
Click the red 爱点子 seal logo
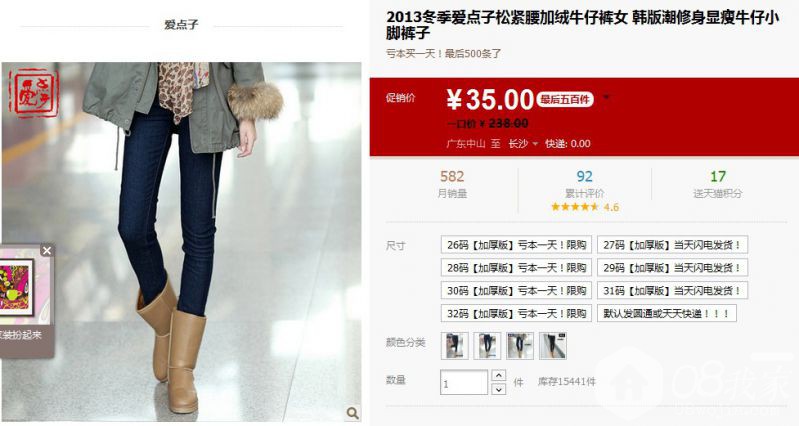point(34,93)
